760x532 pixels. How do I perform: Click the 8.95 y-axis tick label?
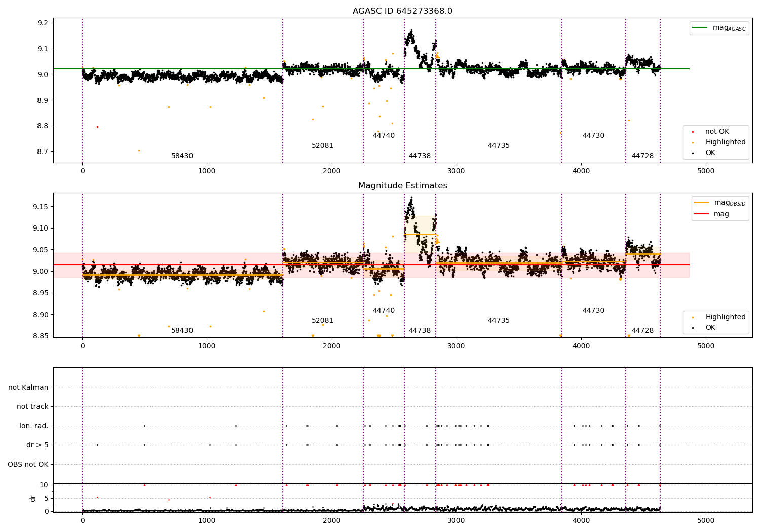click(41, 293)
